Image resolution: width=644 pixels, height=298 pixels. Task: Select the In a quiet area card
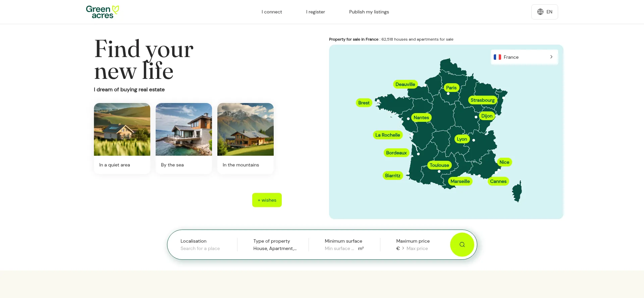pos(122,138)
